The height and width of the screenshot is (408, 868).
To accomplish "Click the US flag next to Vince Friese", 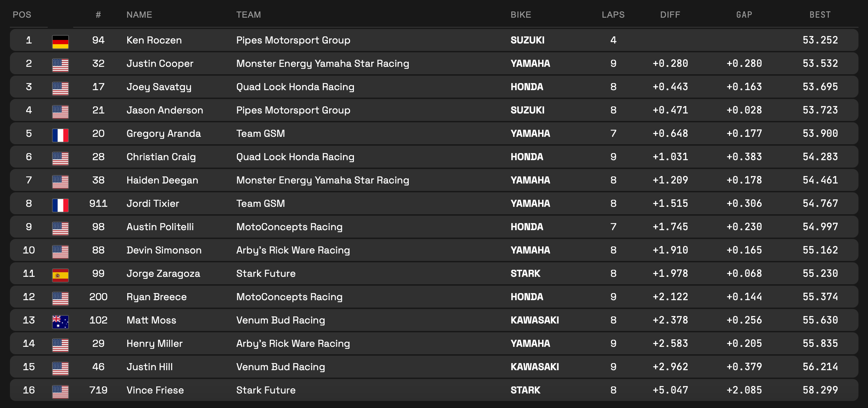I will click(x=60, y=392).
